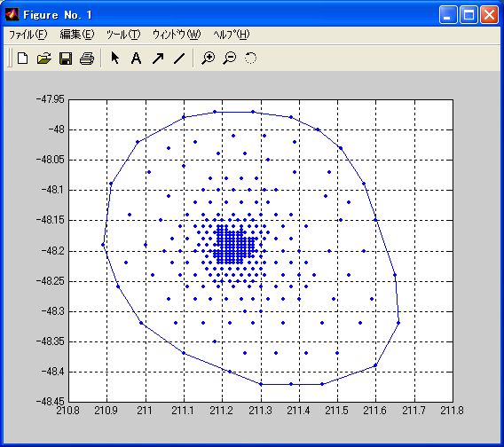Click the New Figure icon
504x447 pixels.
(x=22, y=59)
